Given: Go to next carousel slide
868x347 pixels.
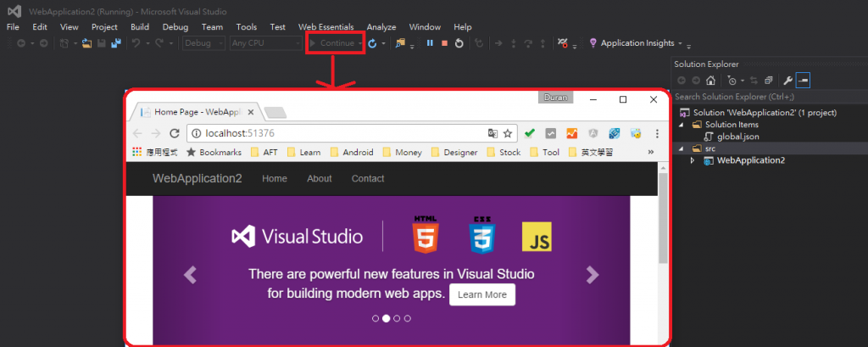Looking at the screenshot, I should (593, 274).
